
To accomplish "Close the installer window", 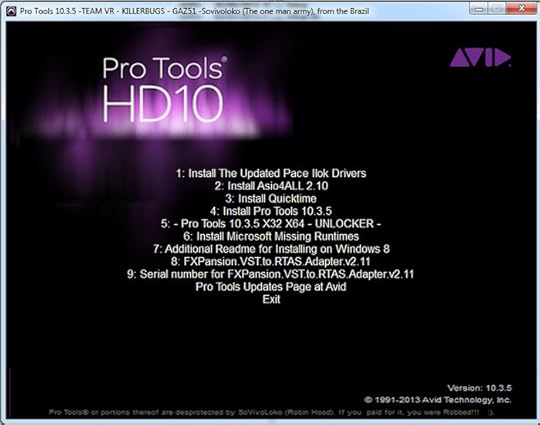I will [522, 8].
